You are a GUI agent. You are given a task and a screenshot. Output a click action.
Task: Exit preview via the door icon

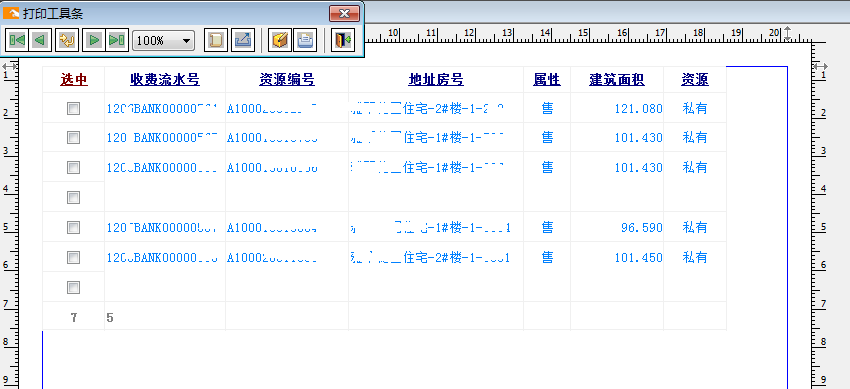pyautogui.click(x=343, y=40)
